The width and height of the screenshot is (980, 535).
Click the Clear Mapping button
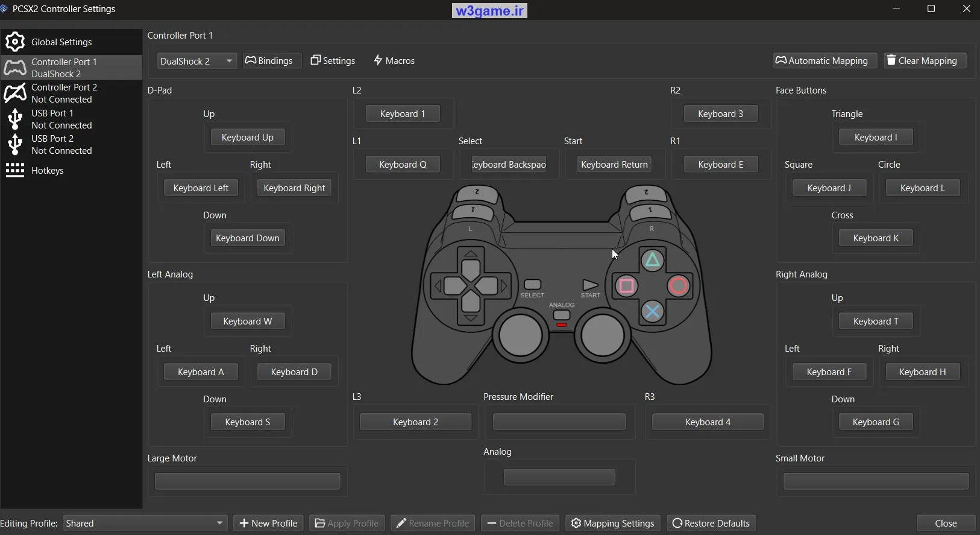(925, 60)
